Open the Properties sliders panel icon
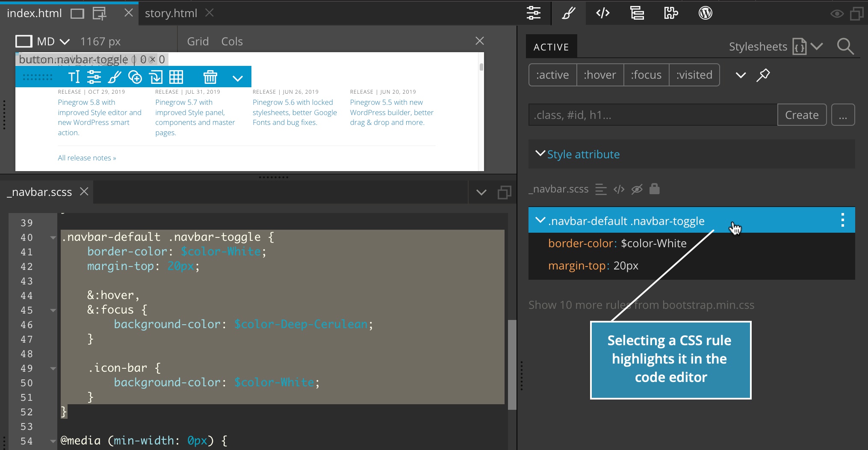The image size is (868, 450). point(534,13)
